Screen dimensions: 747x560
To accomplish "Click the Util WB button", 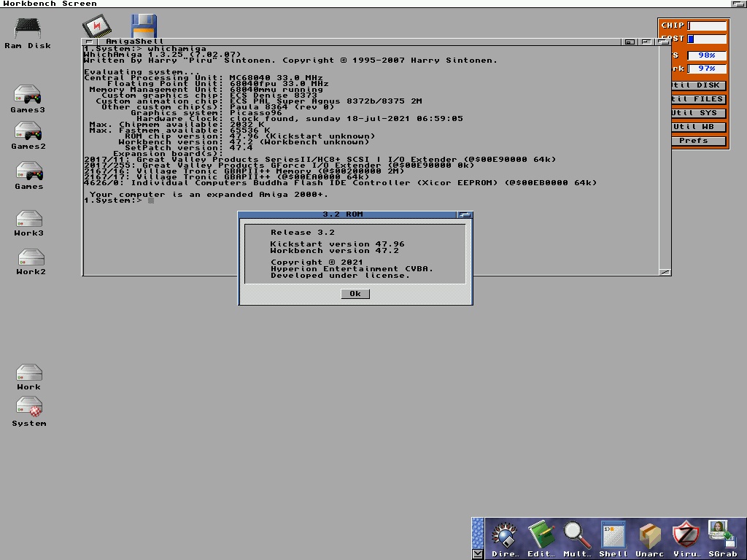I will pos(698,127).
